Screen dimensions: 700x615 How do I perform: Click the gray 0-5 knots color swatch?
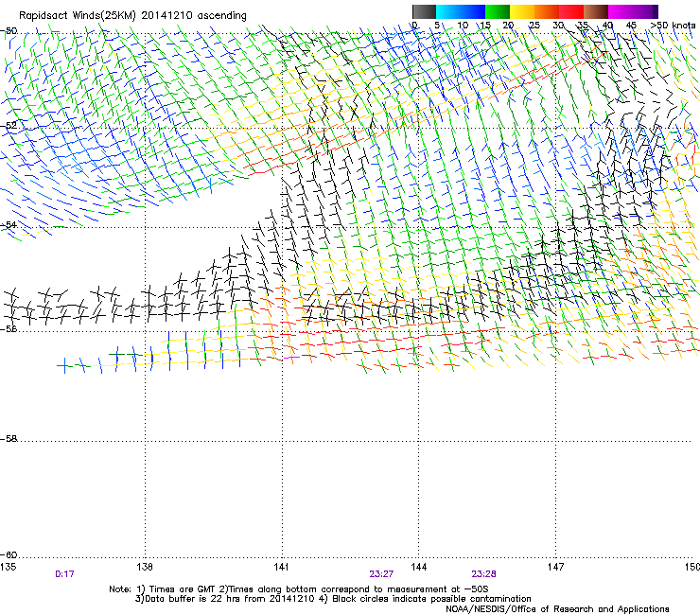point(424,11)
